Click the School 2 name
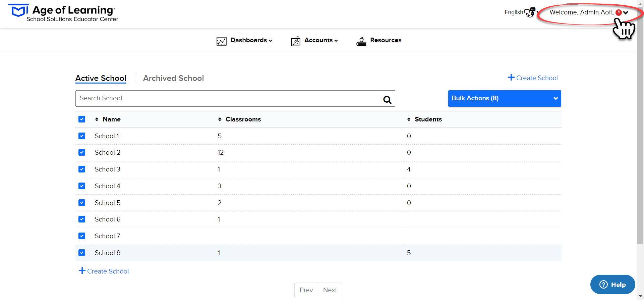The image size is (644, 300). [x=108, y=152]
